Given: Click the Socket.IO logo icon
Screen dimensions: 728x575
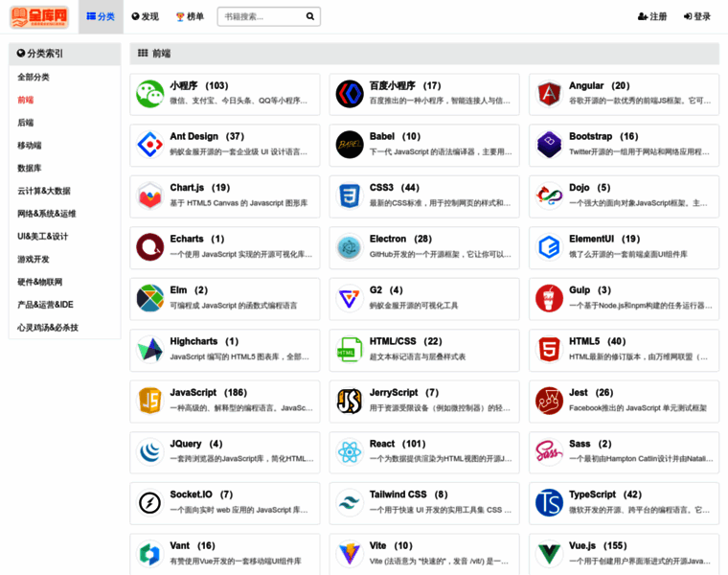Looking at the screenshot, I should tap(150, 502).
